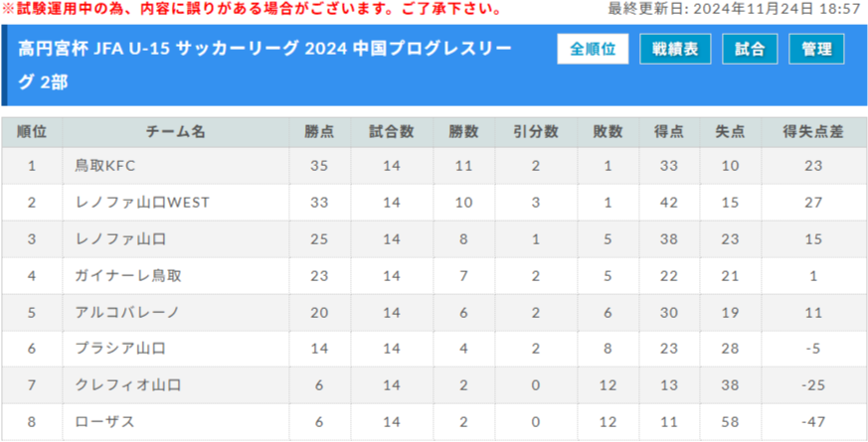
Task: Click the 順位 column header
Action: [32, 132]
